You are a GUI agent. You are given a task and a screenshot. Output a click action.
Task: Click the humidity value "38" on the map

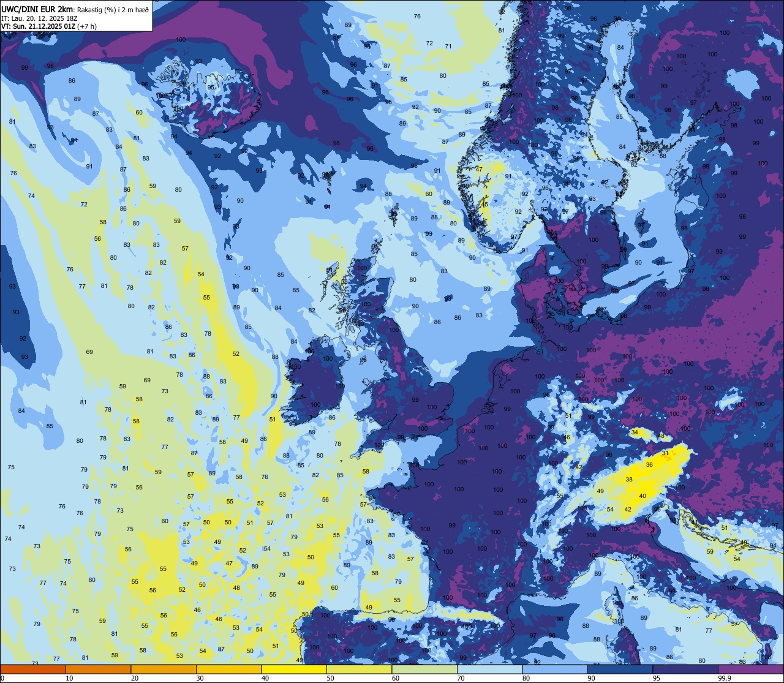[x=629, y=479]
